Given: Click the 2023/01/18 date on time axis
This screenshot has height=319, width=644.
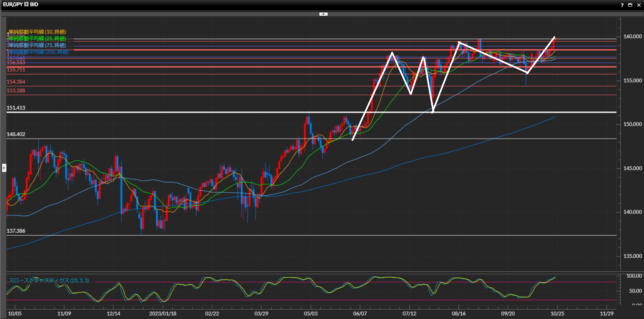Looking at the screenshot, I should coord(163,314).
